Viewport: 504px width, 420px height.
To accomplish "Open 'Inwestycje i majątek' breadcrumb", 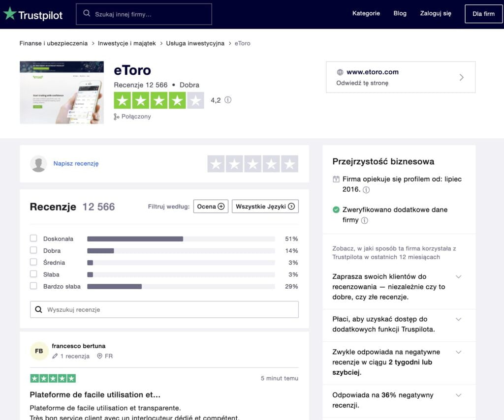I will coord(126,43).
